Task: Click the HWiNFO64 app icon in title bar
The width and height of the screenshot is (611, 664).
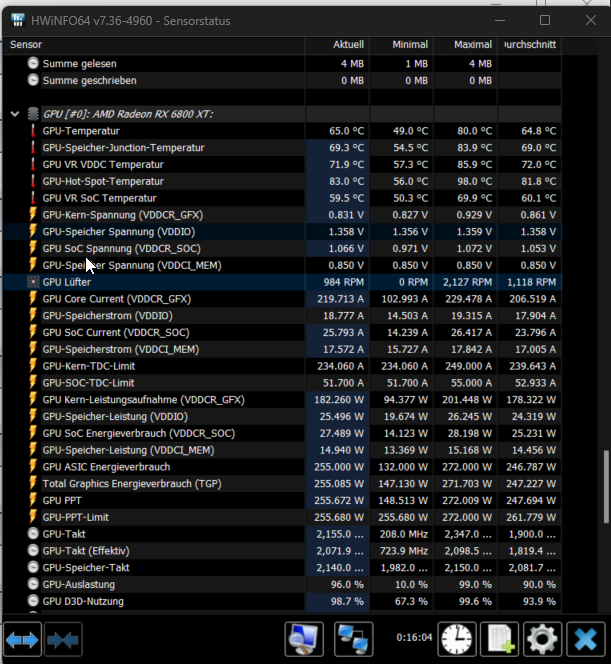Action: 18,20
